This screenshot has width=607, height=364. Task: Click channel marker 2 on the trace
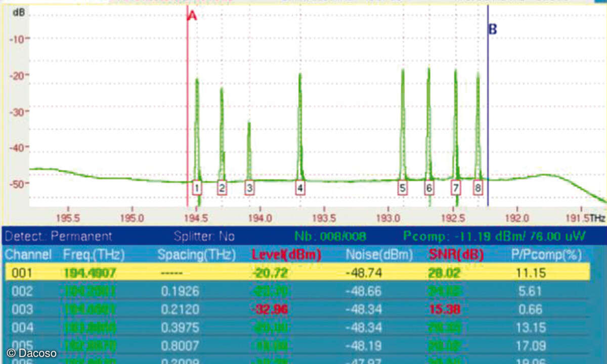(222, 189)
